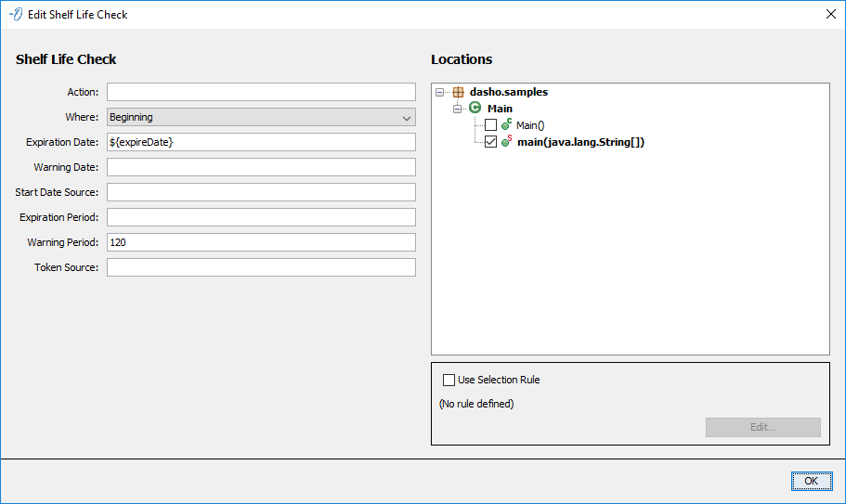
Task: Select main(java.lang.String[]) tree item
Action: click(579, 142)
